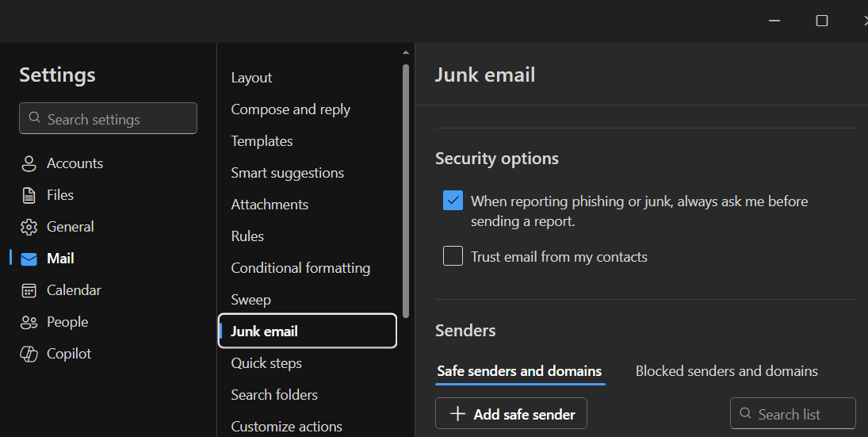Screen dimensions: 868x437
Task: Select Junk email settings entry
Action: coord(308,332)
